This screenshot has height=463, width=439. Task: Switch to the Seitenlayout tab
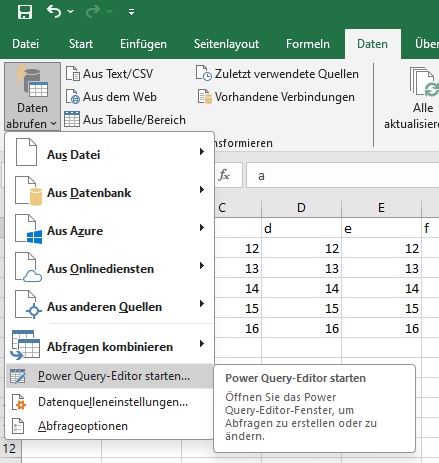[226, 44]
